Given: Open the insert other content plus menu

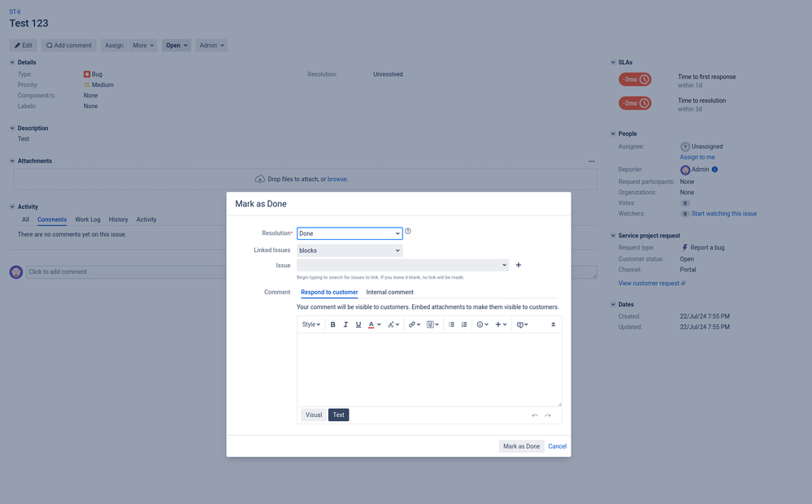Looking at the screenshot, I should coord(501,325).
